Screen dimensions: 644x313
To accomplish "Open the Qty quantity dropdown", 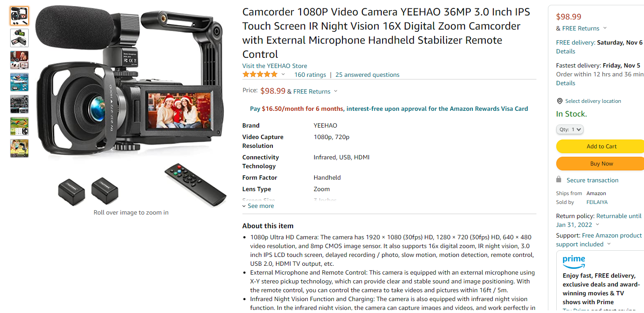I will (570, 129).
